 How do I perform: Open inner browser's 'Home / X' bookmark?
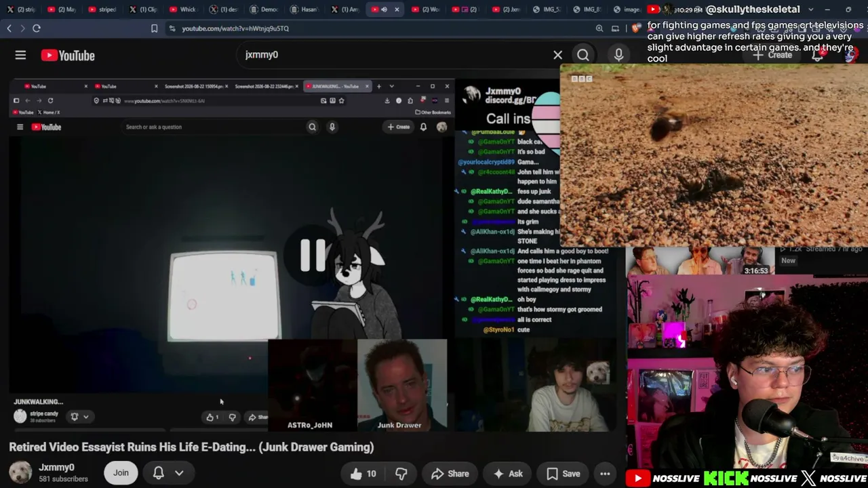49,112
